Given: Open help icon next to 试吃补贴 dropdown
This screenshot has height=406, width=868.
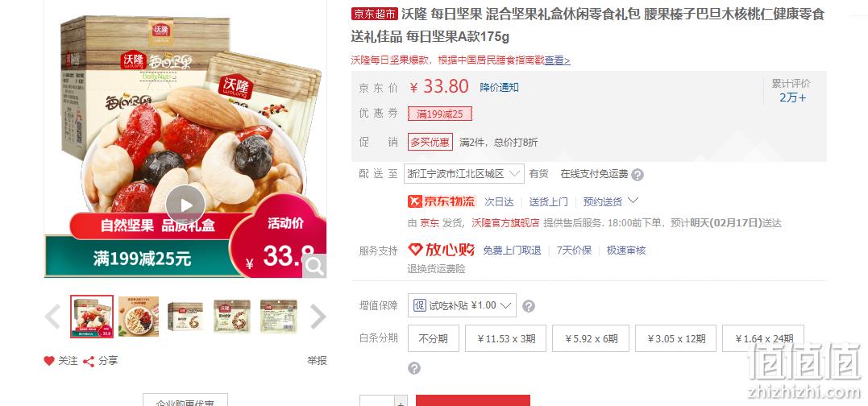Looking at the screenshot, I should [529, 306].
